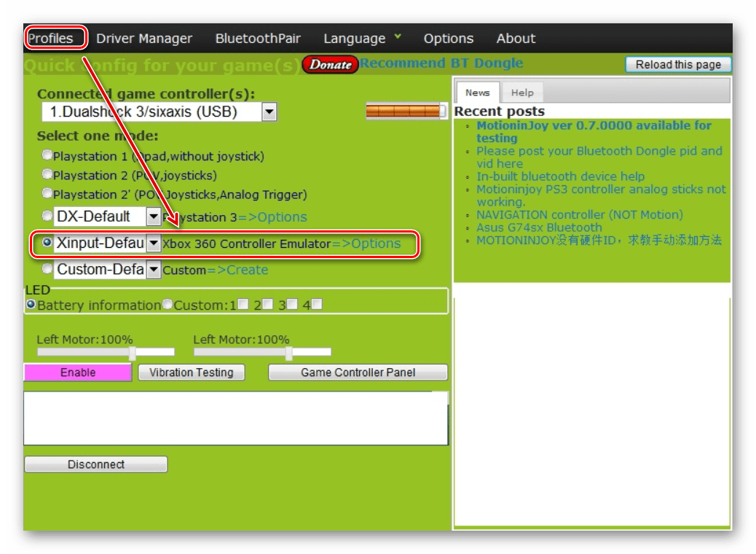Open the DX-Default profile dropdown

[x=154, y=216]
